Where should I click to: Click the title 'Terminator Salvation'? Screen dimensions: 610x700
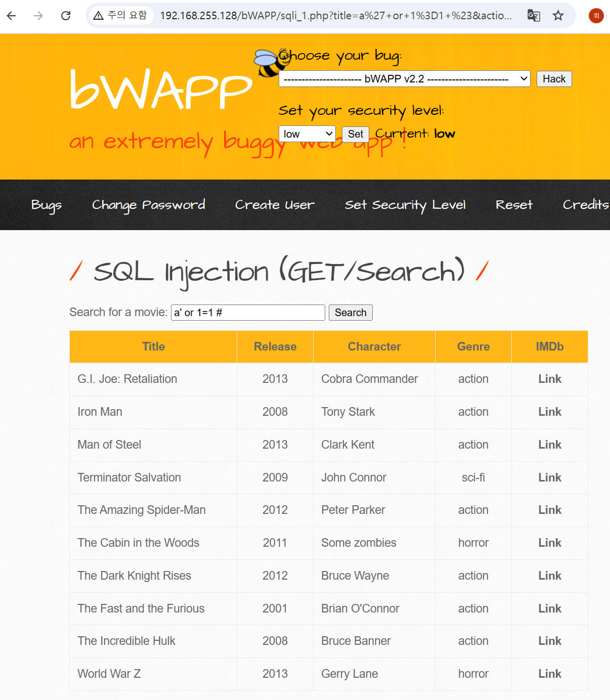point(129,477)
